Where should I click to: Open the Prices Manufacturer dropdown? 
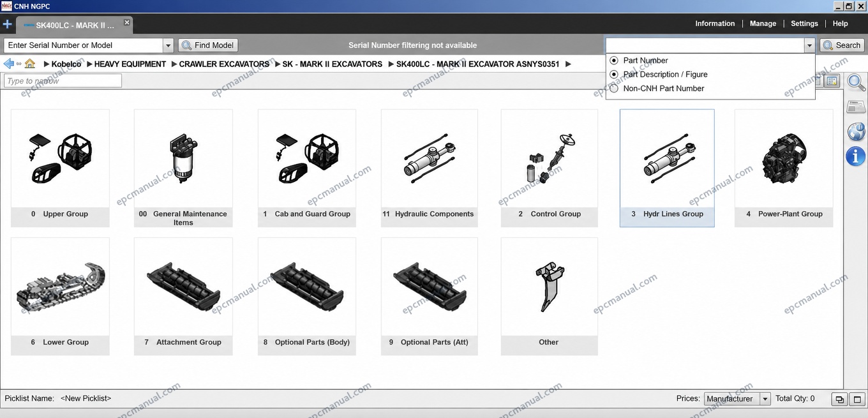[x=737, y=399]
